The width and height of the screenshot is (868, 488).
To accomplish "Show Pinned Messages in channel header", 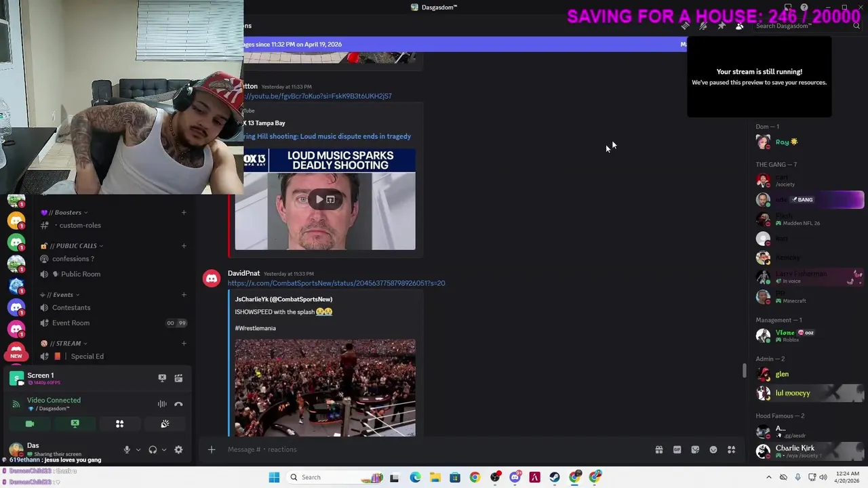I will coord(722,26).
